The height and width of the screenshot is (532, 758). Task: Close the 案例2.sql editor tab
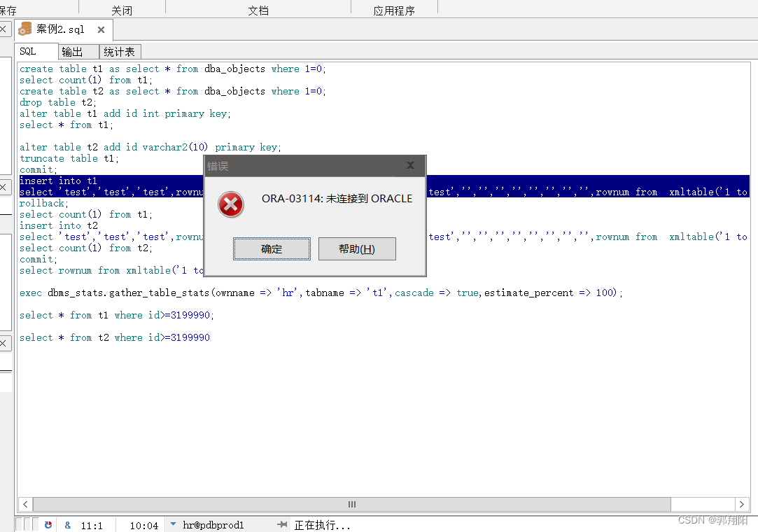(101, 29)
